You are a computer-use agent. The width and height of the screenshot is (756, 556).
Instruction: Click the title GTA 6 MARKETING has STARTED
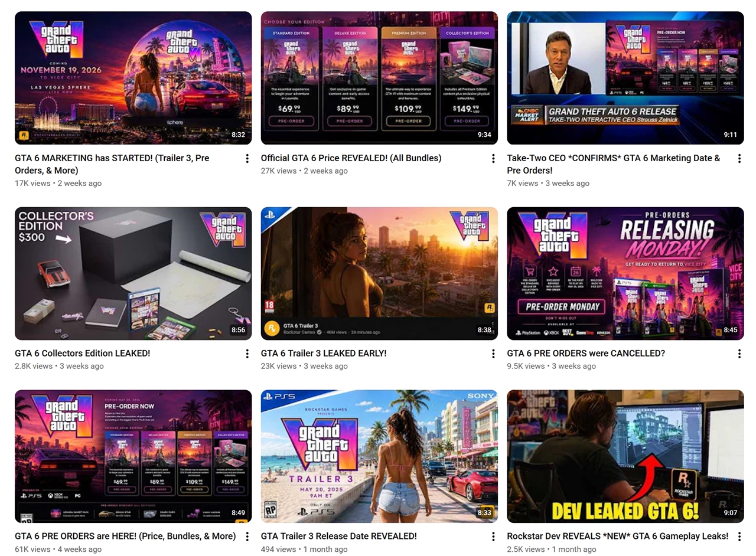112,164
